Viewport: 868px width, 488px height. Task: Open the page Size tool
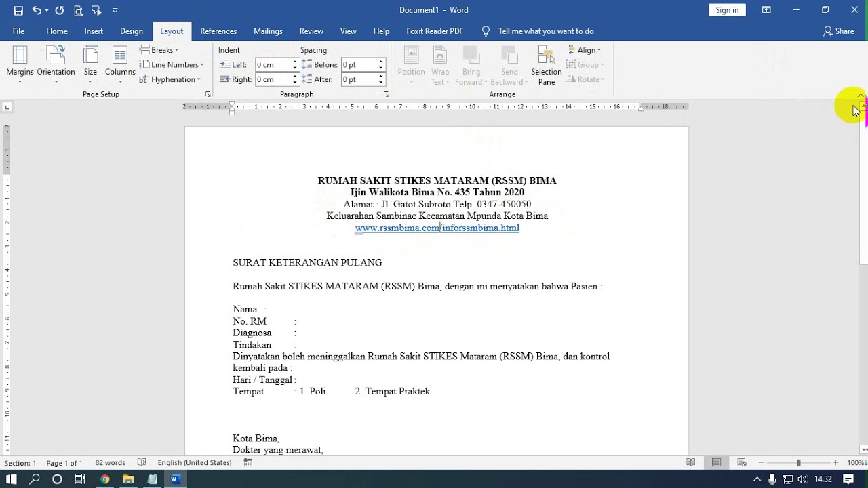90,65
